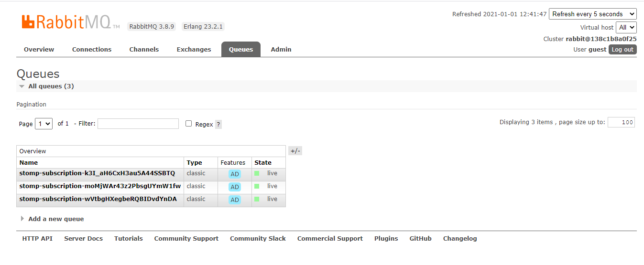Screen dimensions: 644x265
Task: Click AD feature badge for stomp-subscription-wVtbgHXegbeRQBIDvdYnDA
Action: coord(235,200)
